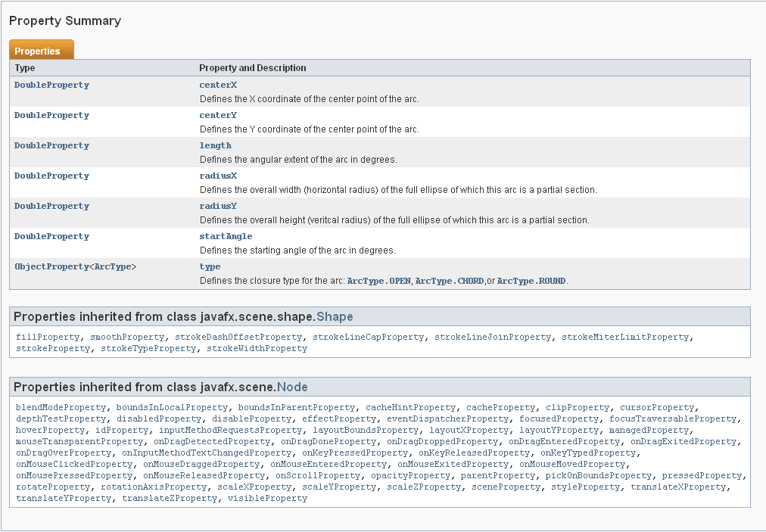Open the ArcType.ROUND link
This screenshot has width=766, height=532.
531,281
